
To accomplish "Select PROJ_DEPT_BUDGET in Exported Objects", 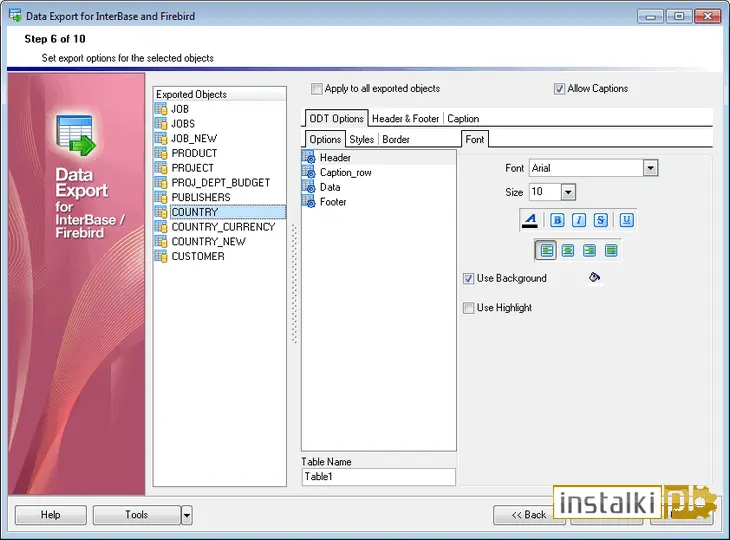I will [221, 183].
